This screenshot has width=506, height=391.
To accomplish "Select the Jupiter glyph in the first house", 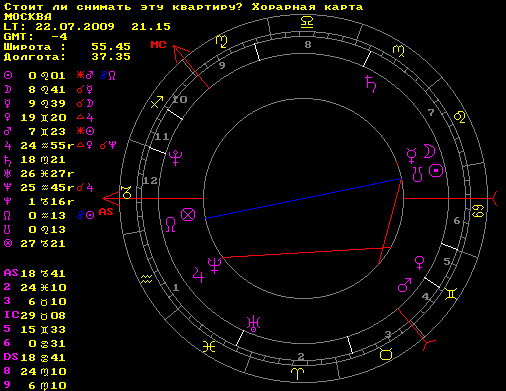I will [198, 274].
